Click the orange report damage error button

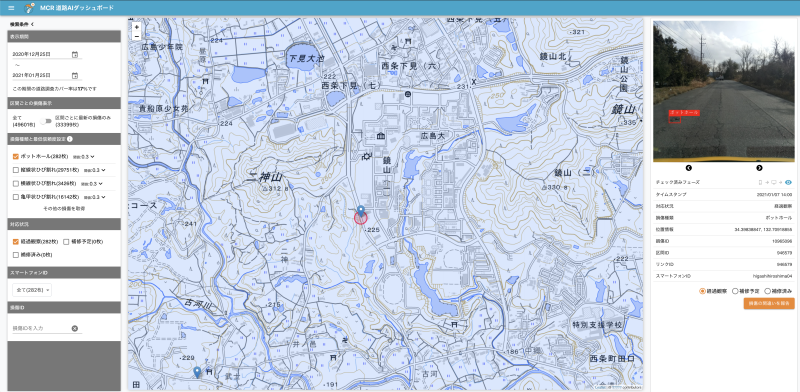(x=769, y=304)
